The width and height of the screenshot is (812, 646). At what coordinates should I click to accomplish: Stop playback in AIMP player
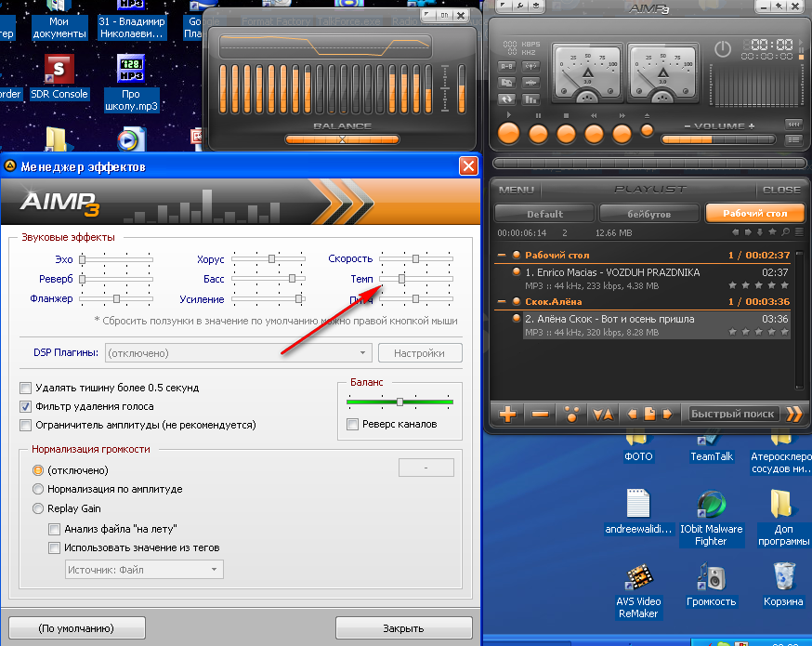coord(566,134)
